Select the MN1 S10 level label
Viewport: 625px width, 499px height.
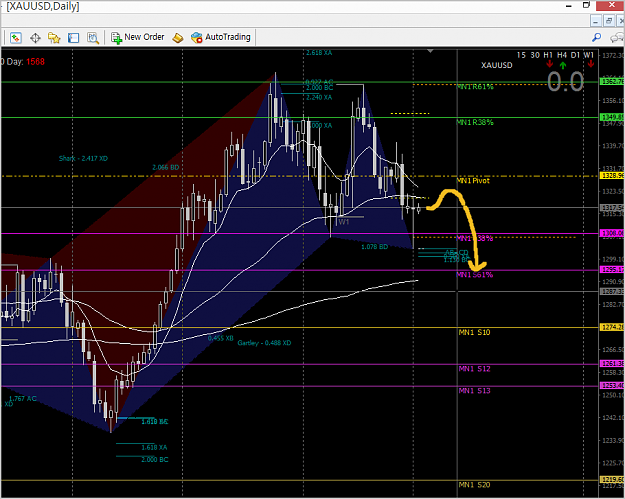click(x=474, y=332)
